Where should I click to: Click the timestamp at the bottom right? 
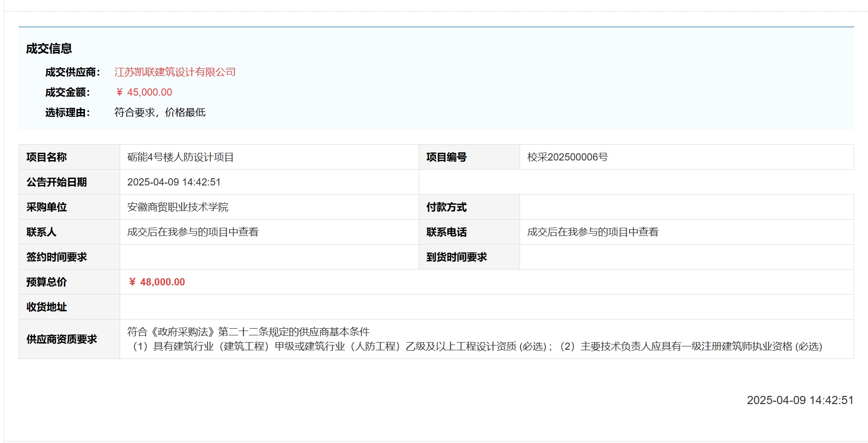point(800,400)
